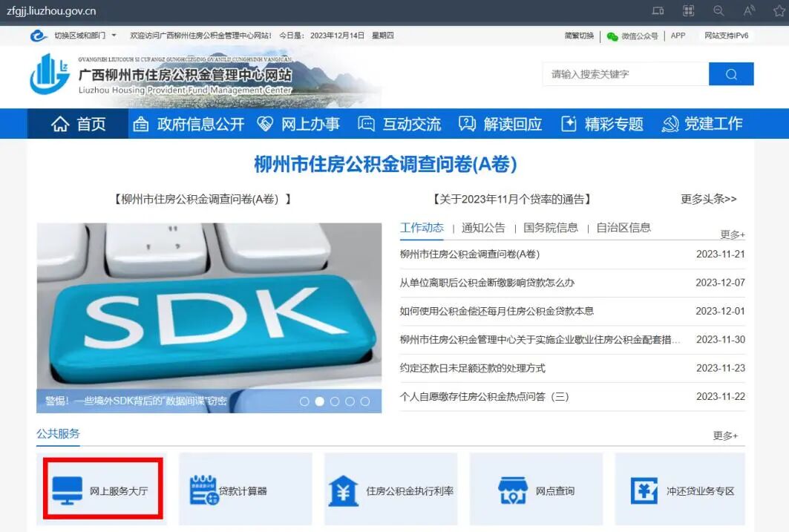Expand 更多+ beside the news tabs

click(732, 234)
